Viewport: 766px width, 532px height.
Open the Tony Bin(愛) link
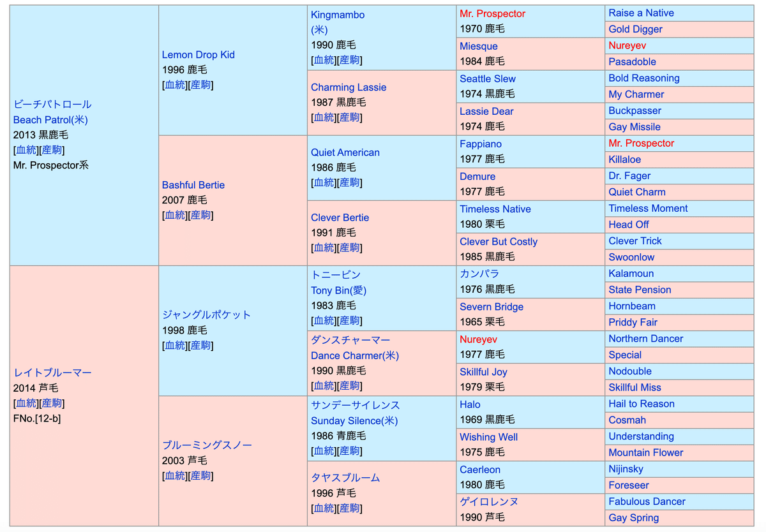click(x=338, y=291)
